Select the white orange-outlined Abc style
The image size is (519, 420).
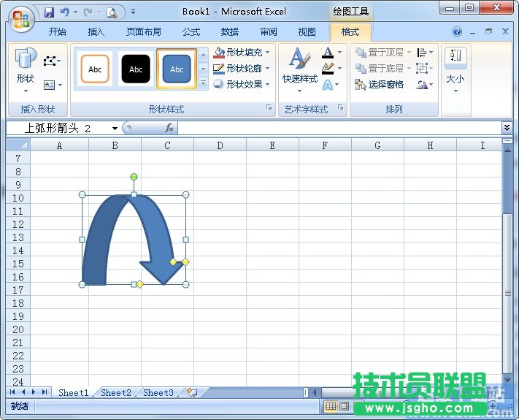pos(95,69)
